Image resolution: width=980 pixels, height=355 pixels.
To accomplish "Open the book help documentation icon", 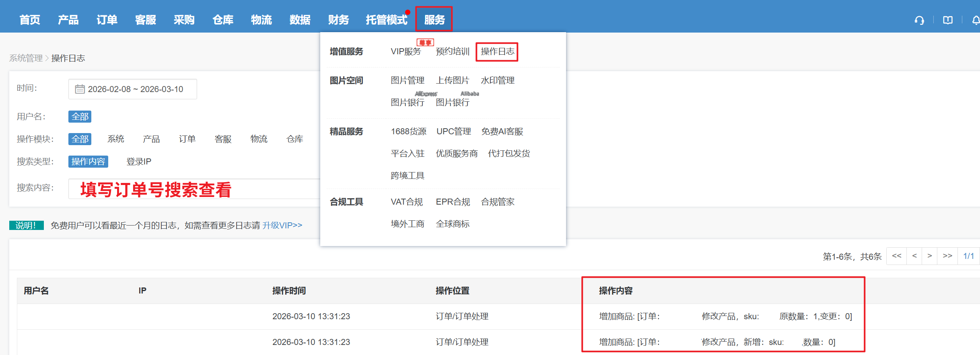I will pyautogui.click(x=948, y=20).
